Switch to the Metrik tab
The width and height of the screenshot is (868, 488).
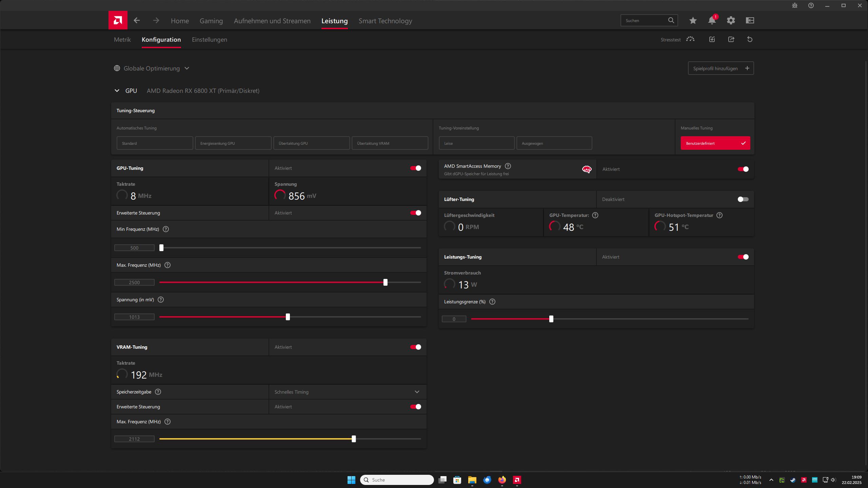click(122, 40)
